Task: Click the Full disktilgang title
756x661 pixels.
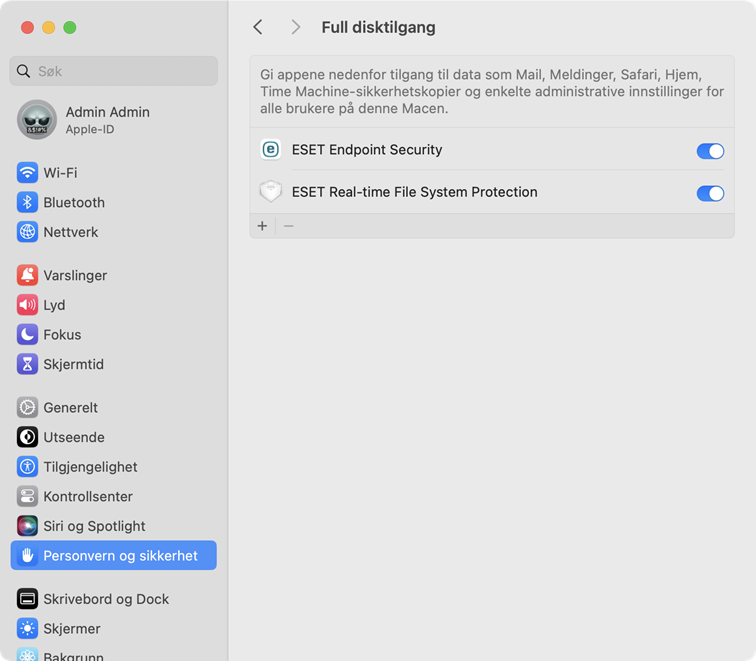Action: (378, 27)
